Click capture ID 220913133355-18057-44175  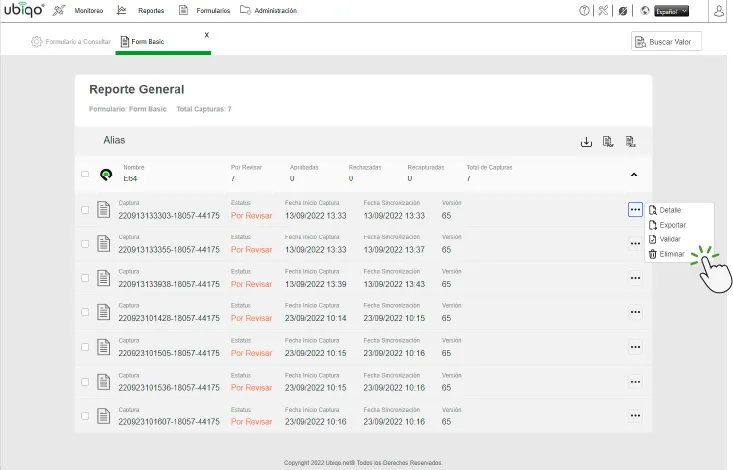click(169, 250)
